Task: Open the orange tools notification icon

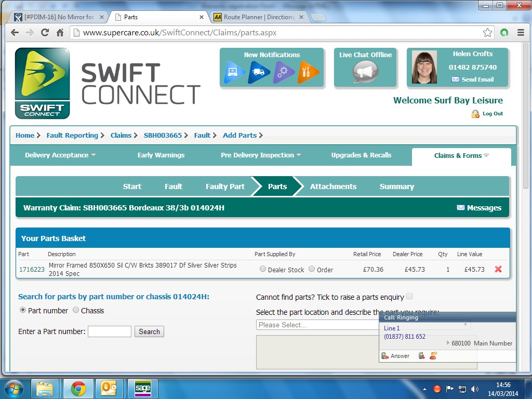Action: (x=308, y=72)
